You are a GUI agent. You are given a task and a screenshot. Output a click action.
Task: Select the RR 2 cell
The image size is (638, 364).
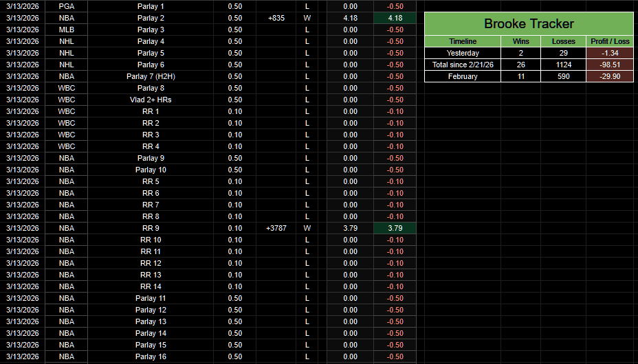151,123
